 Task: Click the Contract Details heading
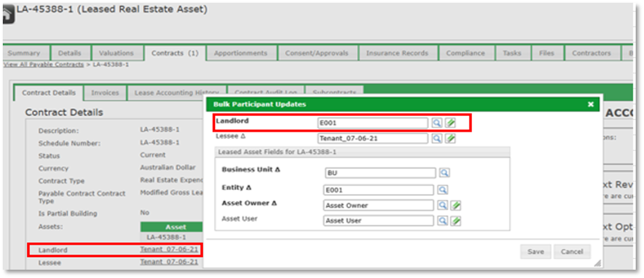[x=64, y=112]
